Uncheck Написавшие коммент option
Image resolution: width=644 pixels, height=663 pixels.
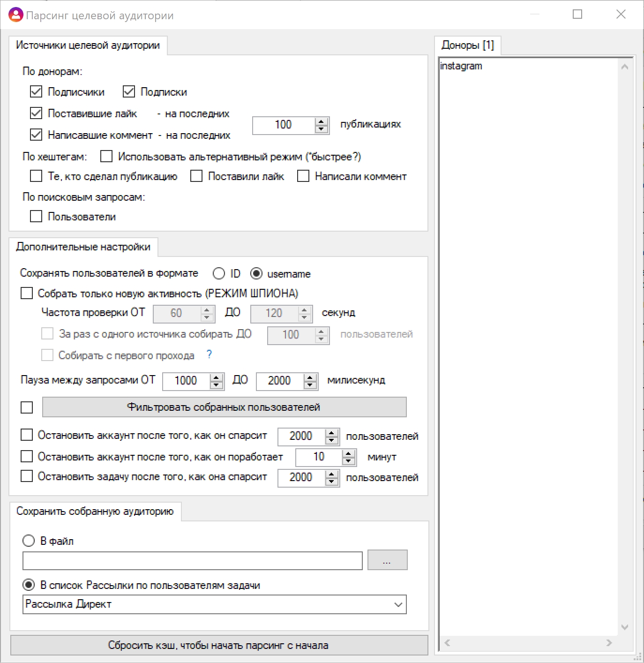point(36,135)
